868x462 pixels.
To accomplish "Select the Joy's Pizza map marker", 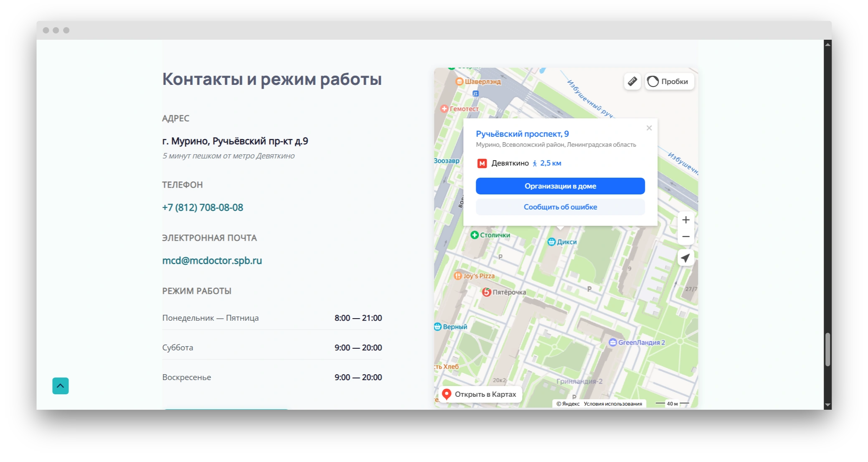I will point(474,276).
